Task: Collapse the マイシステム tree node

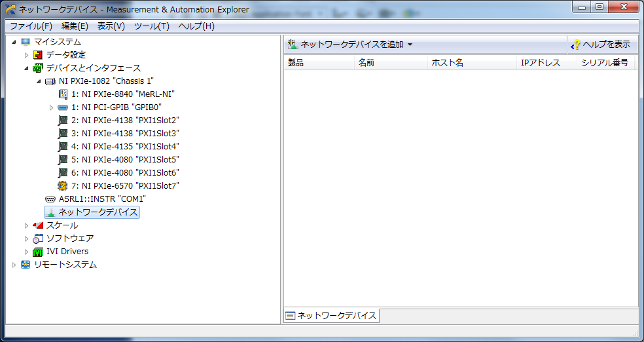Action: coord(14,42)
